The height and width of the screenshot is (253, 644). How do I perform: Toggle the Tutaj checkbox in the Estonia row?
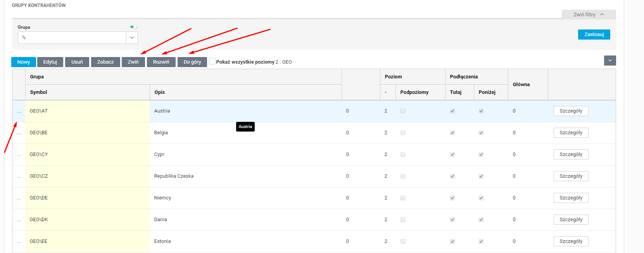(x=452, y=241)
